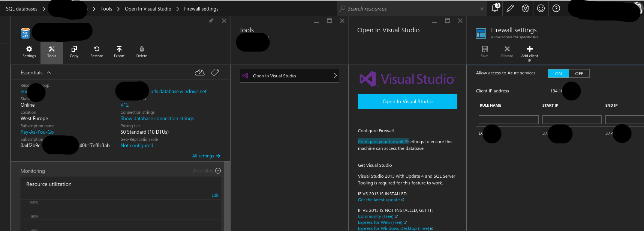Click the database blade vertical scrollbar
The image size is (644, 231).
[x=227, y=196]
